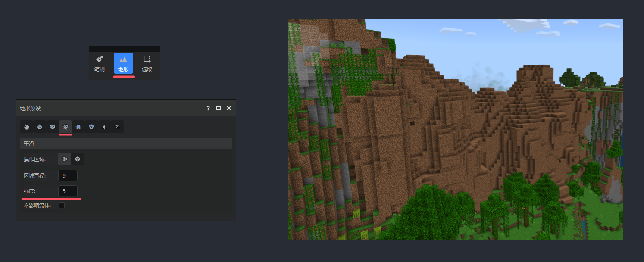The height and width of the screenshot is (262, 644).
Task: Choose the first raise-terrain preset icon
Action: (27, 127)
